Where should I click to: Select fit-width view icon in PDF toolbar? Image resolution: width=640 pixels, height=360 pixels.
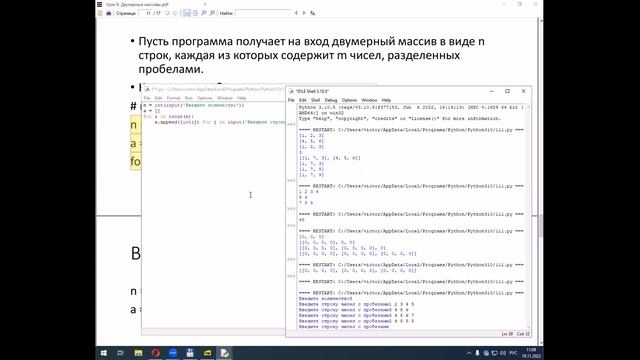coord(187,13)
